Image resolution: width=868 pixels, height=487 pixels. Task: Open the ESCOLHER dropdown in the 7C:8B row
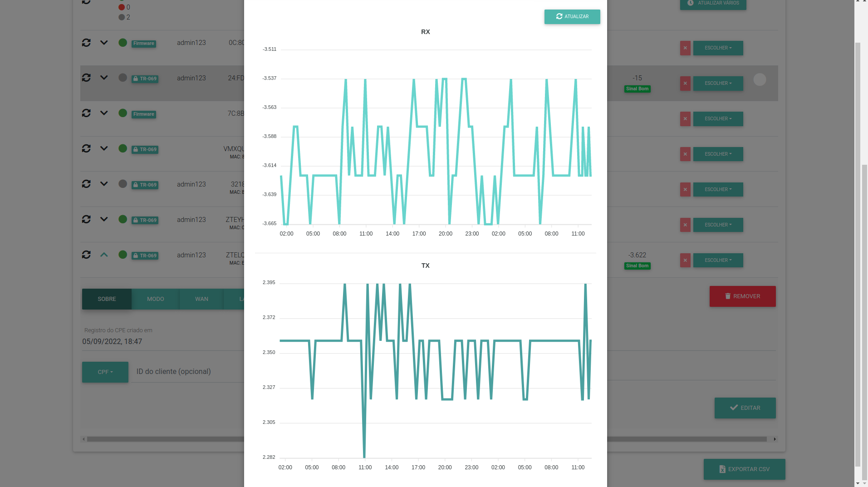718,119
